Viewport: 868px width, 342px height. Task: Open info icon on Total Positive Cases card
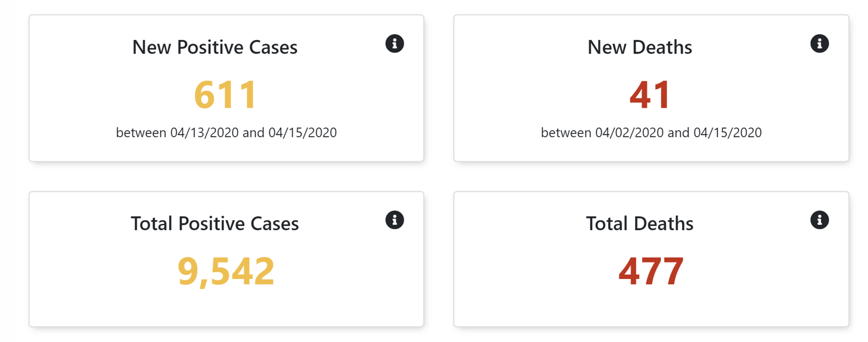[x=395, y=220]
